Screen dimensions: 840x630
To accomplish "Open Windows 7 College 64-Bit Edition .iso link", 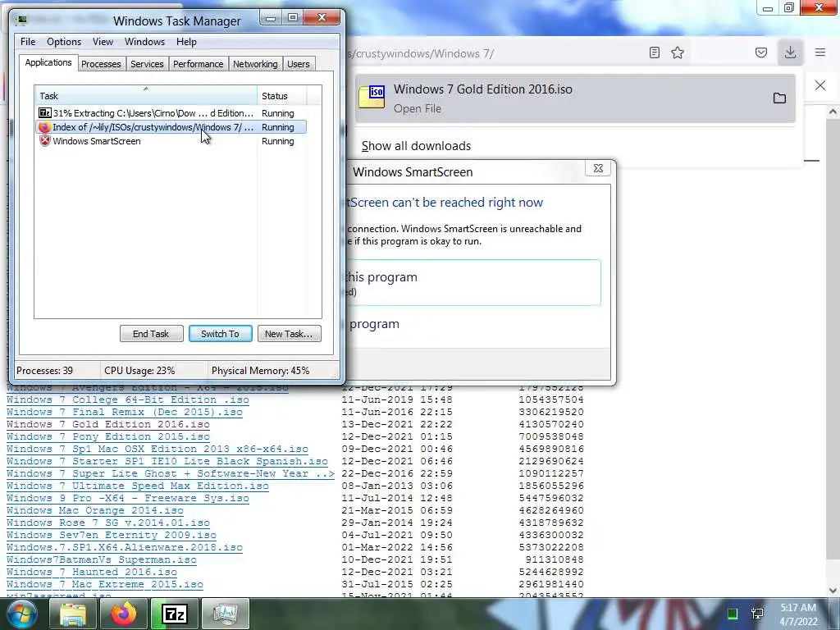I will point(127,399).
